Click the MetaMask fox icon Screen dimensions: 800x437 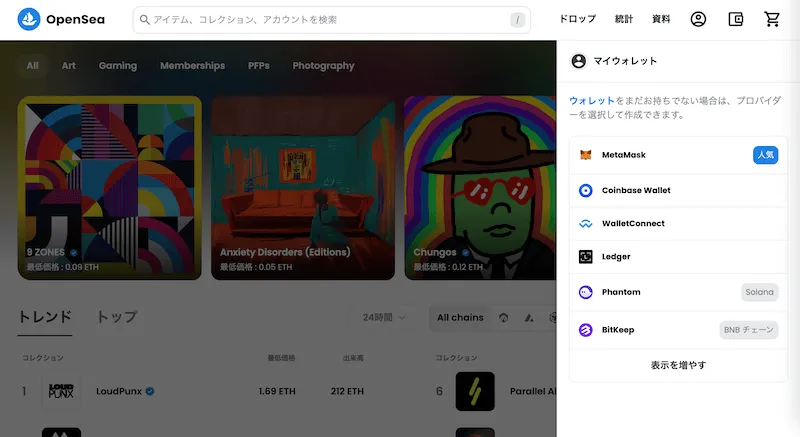[x=586, y=155]
